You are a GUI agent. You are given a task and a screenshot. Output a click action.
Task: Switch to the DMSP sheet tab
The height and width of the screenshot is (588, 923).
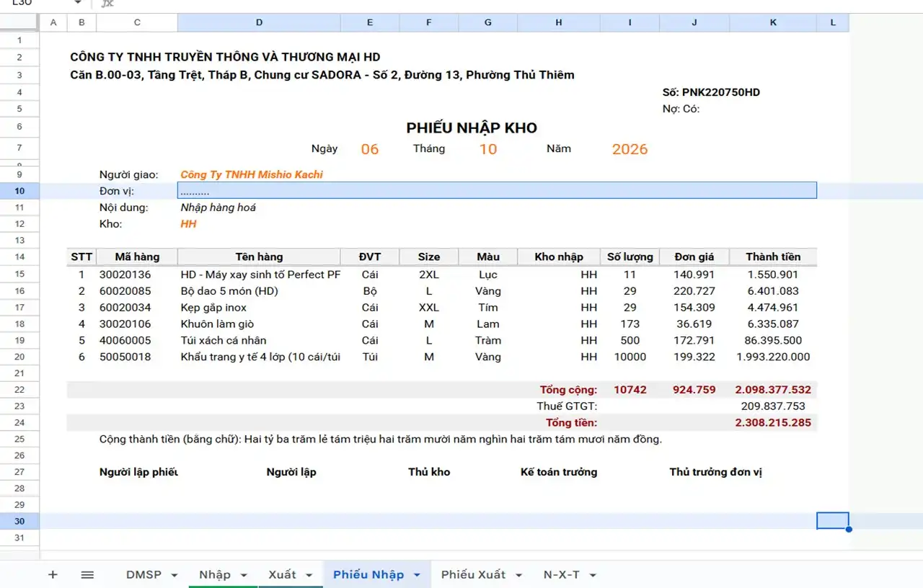[x=143, y=574]
